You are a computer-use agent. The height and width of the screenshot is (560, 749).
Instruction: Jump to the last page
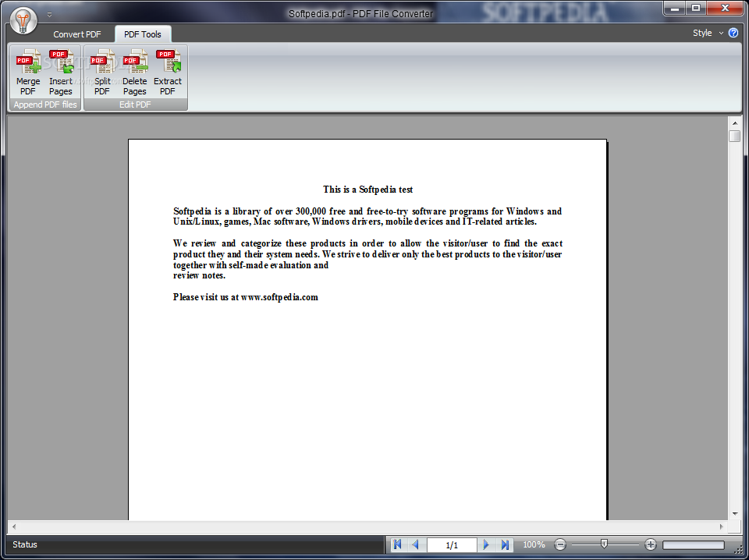point(505,544)
